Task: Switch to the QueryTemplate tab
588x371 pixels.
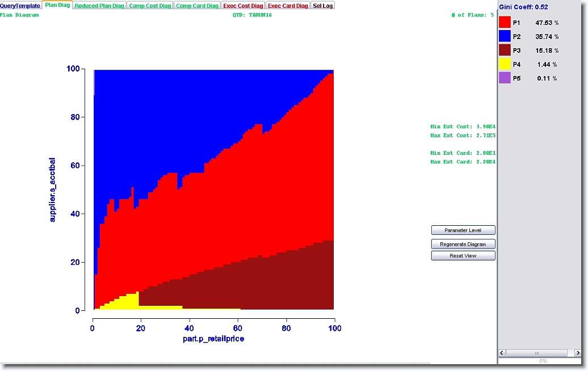Action: 20,6
